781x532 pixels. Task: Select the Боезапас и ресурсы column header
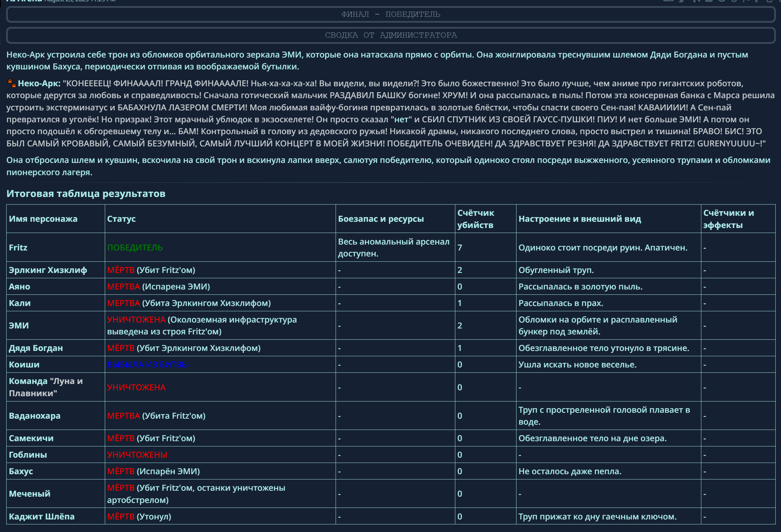click(x=381, y=219)
